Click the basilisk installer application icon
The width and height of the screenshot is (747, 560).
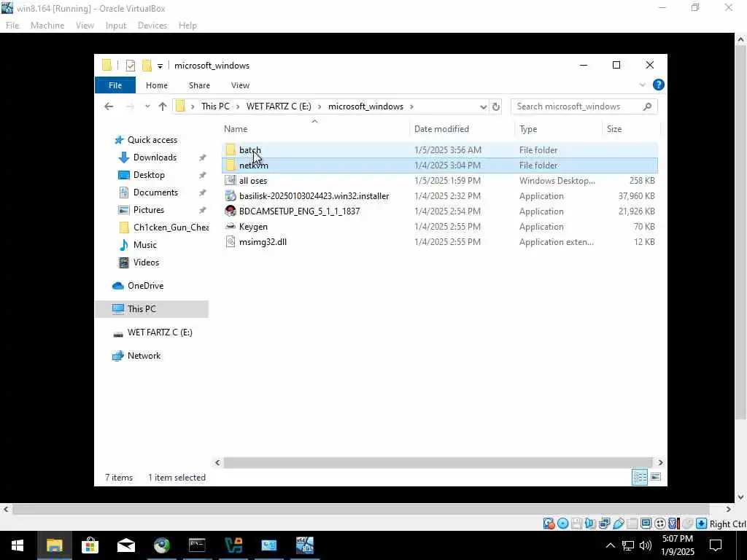tap(231, 195)
